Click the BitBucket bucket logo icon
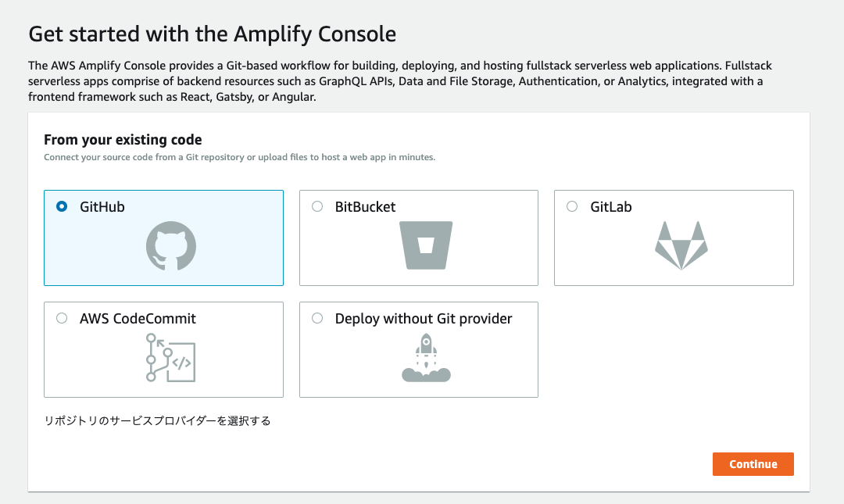 [x=426, y=245]
